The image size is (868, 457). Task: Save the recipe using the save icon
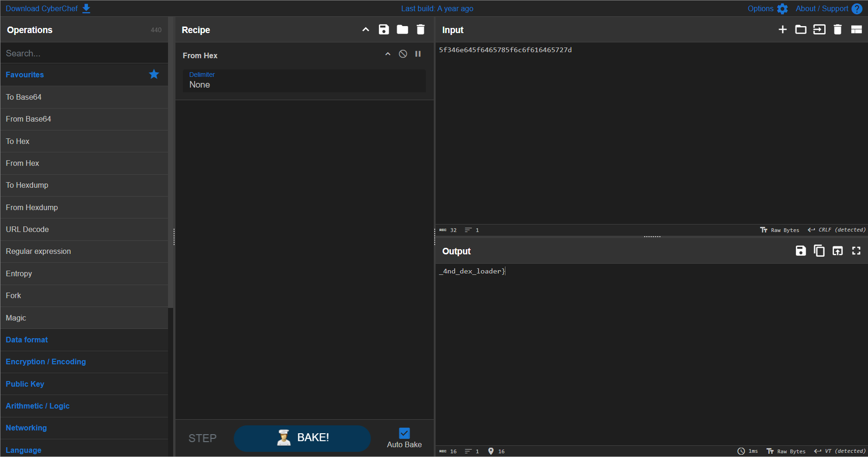[384, 30]
